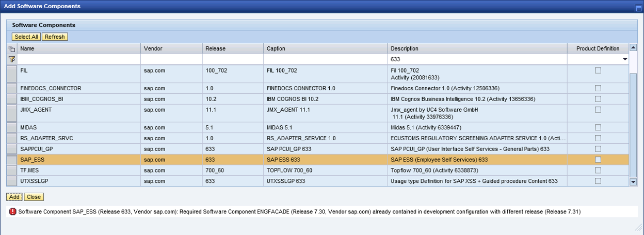
Task: Select row using IBM_COGNOS_BI row selector
Action: pos(11,99)
